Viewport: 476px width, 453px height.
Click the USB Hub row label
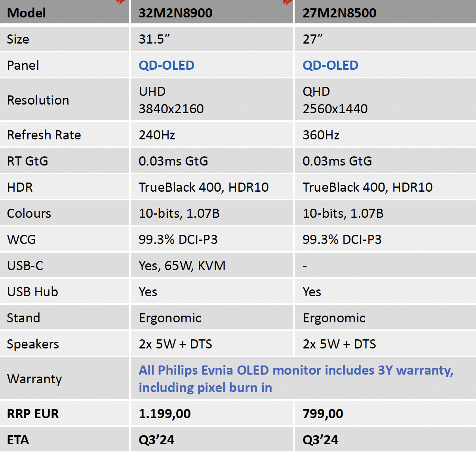point(32,292)
